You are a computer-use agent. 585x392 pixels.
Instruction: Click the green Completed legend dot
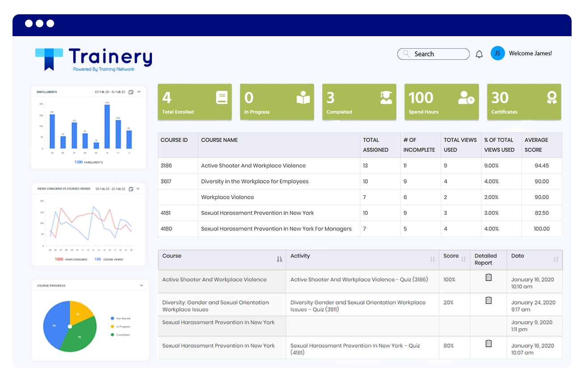point(112,334)
